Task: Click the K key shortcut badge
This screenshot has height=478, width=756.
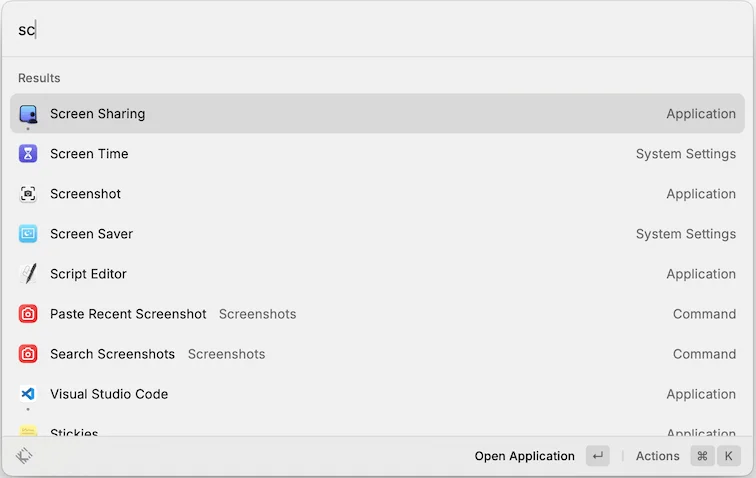Action: (729, 456)
